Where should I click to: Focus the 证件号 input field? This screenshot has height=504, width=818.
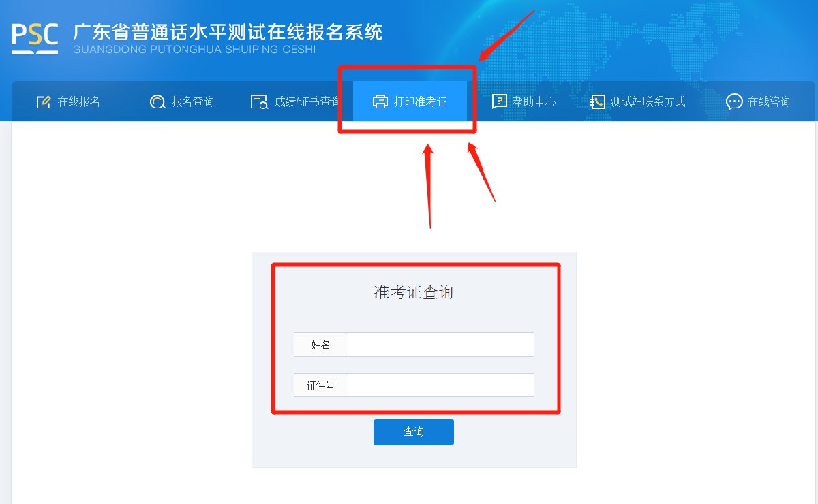(x=441, y=385)
